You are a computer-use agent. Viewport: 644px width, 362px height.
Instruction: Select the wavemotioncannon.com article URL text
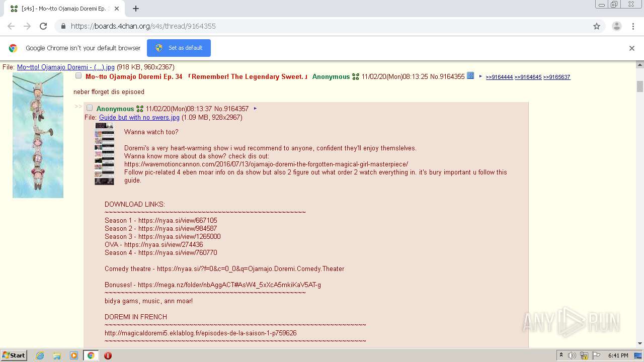(266, 164)
